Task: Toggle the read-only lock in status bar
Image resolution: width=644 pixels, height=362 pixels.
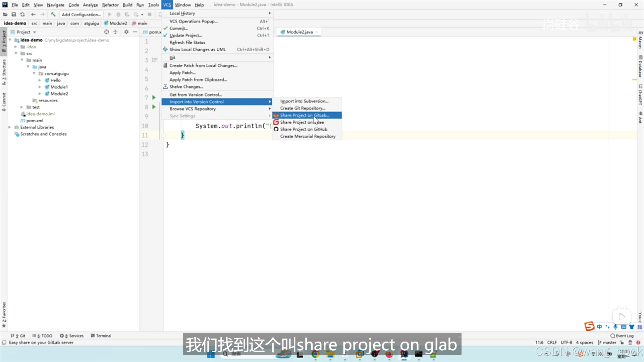Action: 622,343
